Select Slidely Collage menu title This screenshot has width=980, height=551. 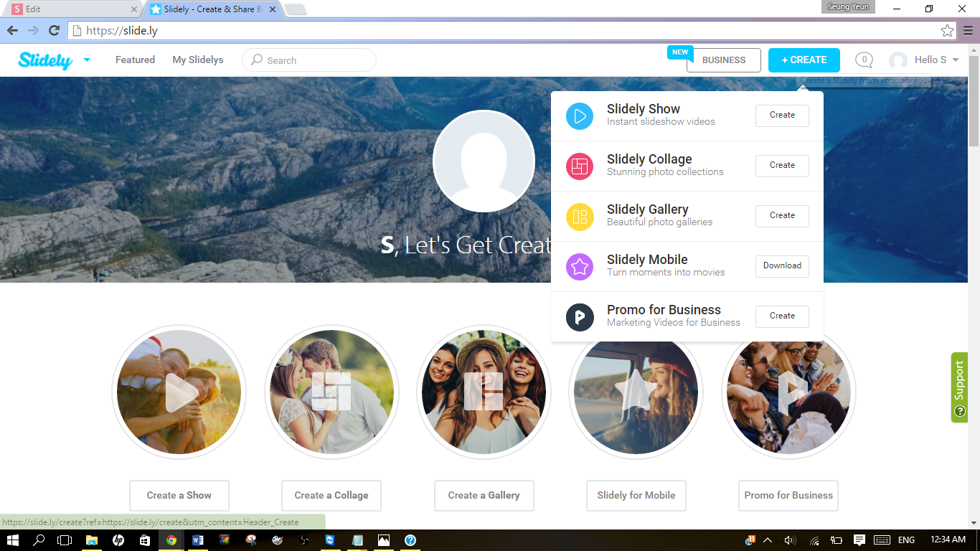point(649,159)
